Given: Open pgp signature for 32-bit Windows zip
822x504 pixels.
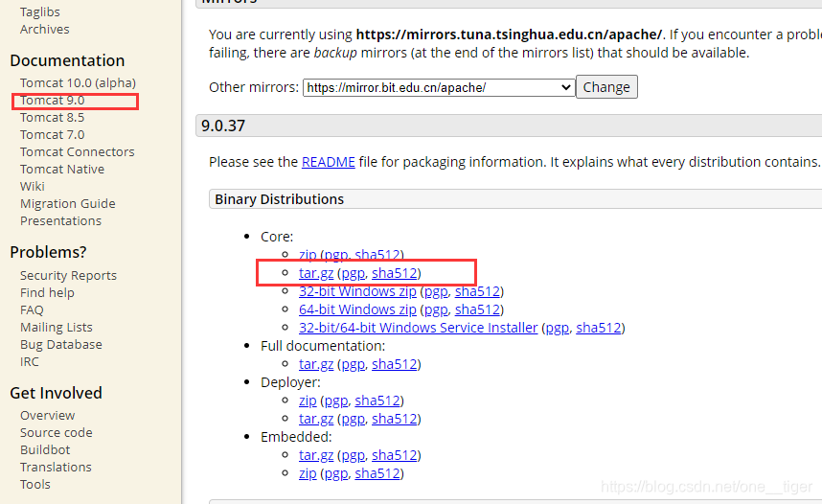Looking at the screenshot, I should click(x=436, y=291).
